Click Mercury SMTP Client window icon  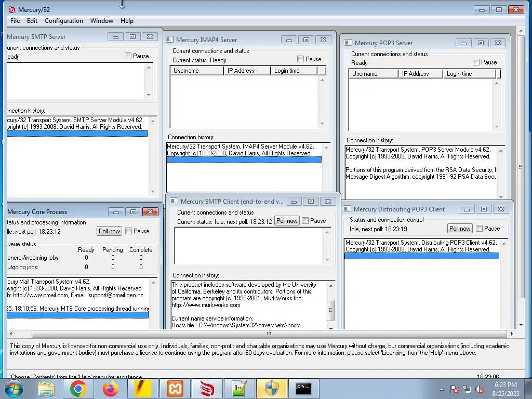point(174,201)
